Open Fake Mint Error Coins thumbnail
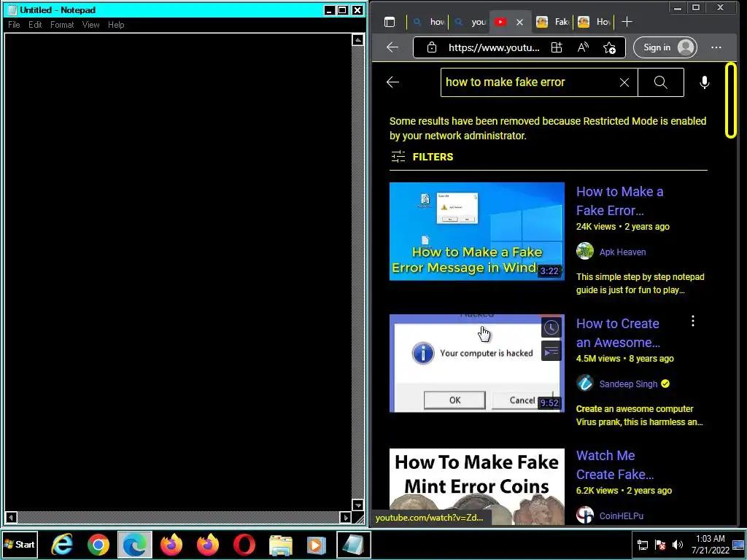The width and height of the screenshot is (747, 560). click(x=477, y=486)
